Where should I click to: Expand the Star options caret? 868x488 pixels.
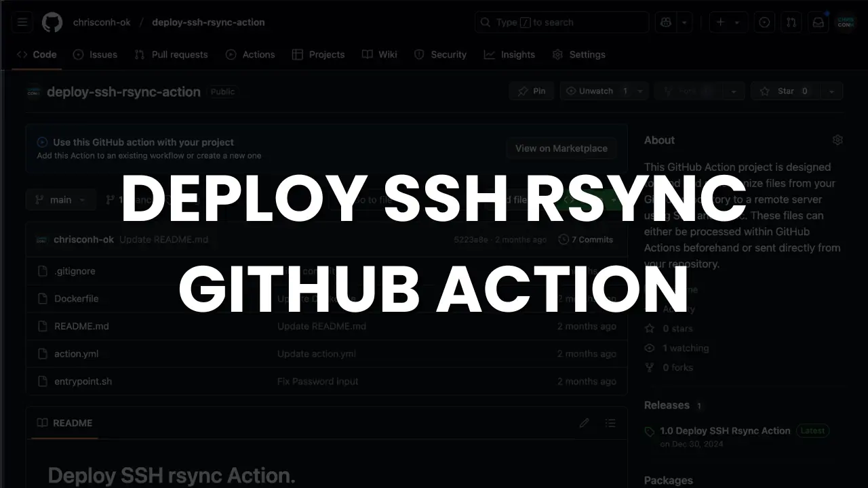point(831,90)
